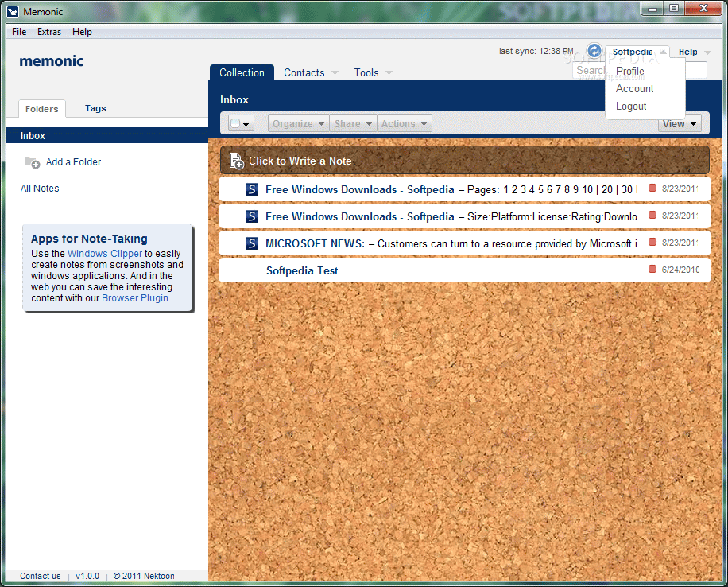This screenshot has height=587, width=728.
Task: Select the Tags tab
Action: click(95, 108)
